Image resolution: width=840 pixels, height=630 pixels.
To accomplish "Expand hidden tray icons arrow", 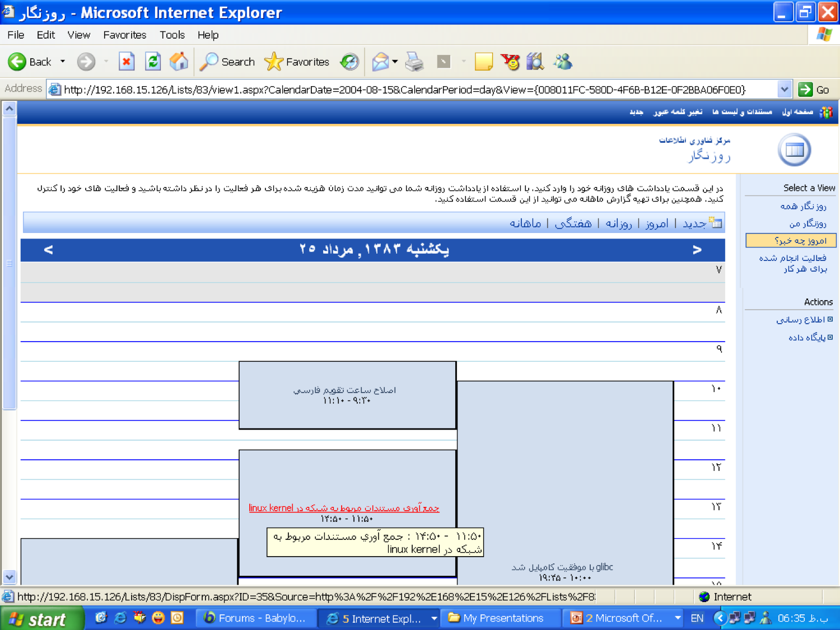I will coord(720,618).
